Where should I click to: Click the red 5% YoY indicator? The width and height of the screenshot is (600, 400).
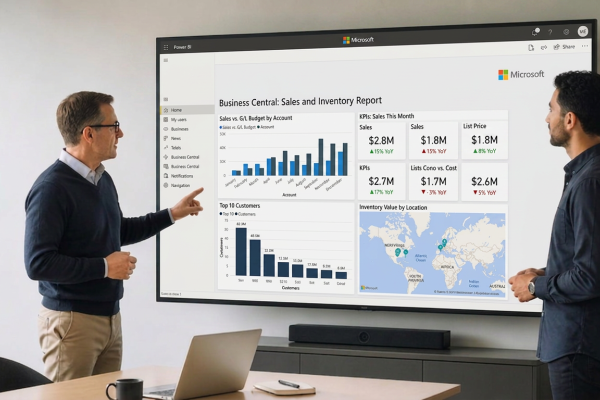(484, 193)
